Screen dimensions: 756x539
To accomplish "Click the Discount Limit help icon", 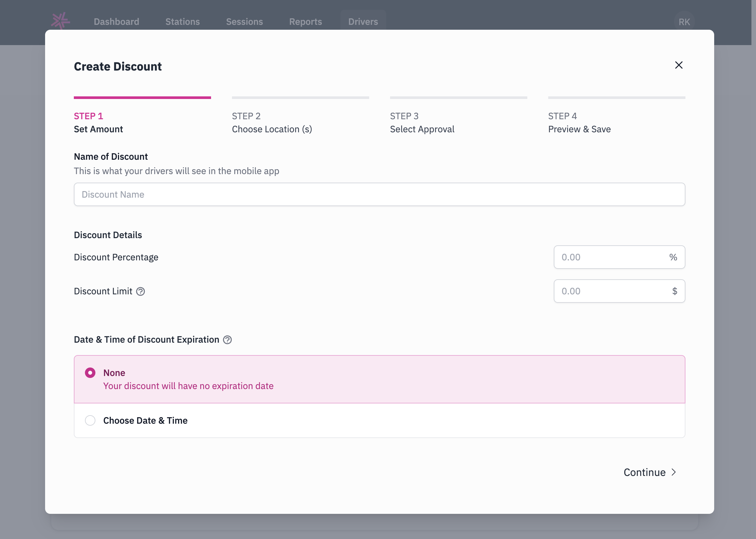I will [141, 291].
